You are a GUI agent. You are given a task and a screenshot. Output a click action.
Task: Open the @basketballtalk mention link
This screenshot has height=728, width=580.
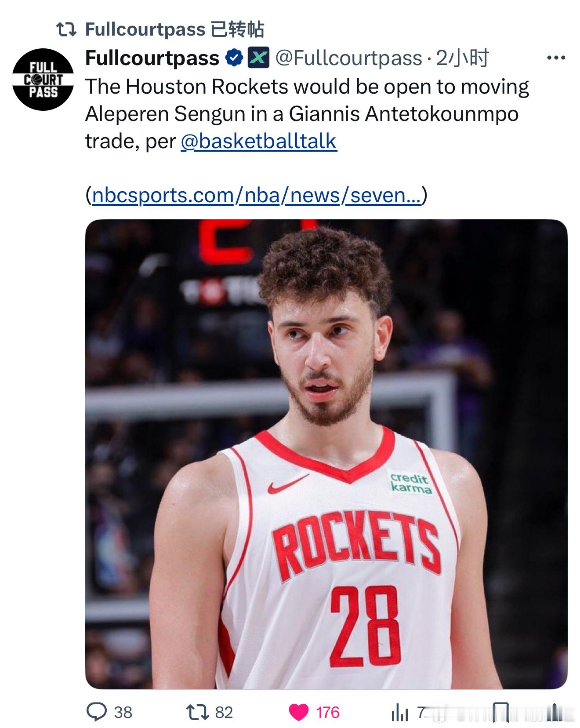pyautogui.click(x=259, y=141)
